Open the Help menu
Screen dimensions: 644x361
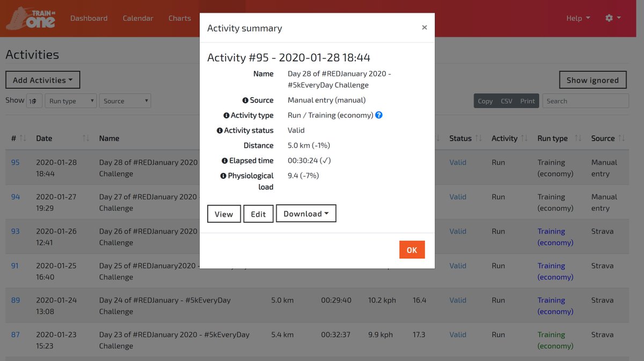click(x=578, y=18)
